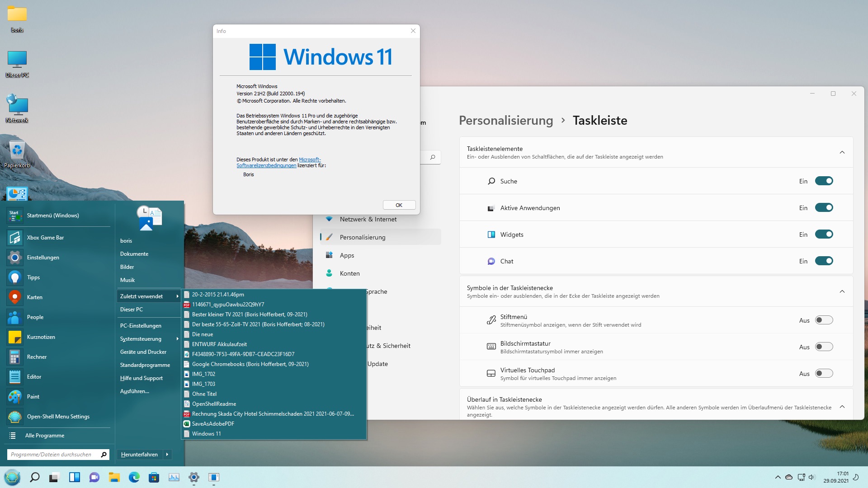The image size is (868, 488).
Task: Disable the Widgets taskbar toggle
Action: tap(824, 235)
